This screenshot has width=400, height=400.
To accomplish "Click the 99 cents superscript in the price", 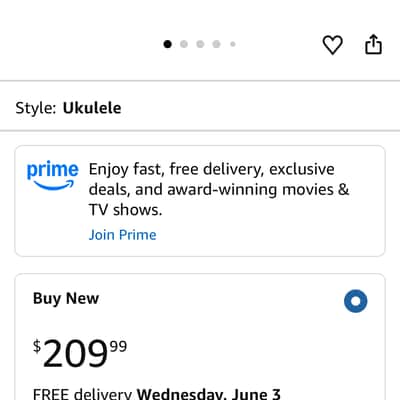I will [118, 346].
